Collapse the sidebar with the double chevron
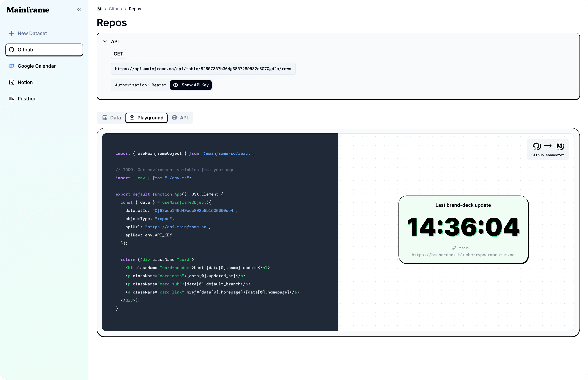 pos(79,10)
